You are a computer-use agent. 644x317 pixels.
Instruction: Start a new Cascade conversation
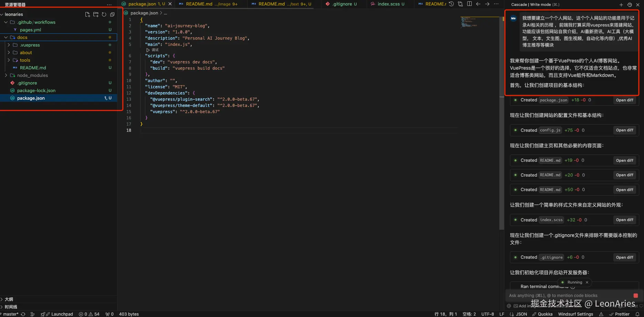coord(621,5)
